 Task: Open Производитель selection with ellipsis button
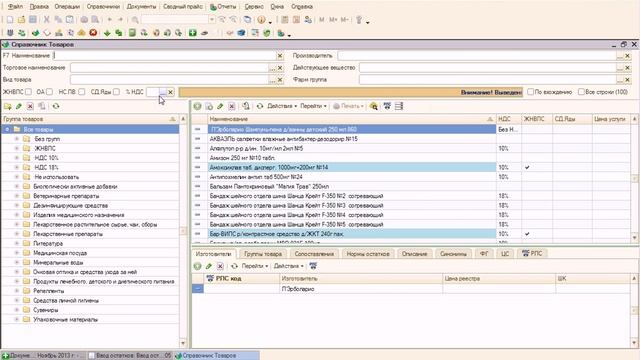pos(620,56)
